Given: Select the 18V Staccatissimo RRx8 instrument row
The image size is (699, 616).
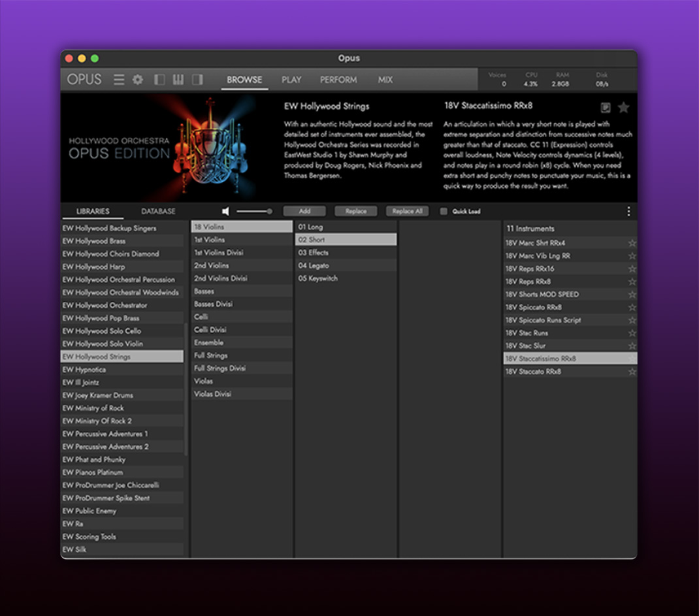Looking at the screenshot, I should tap(570, 359).
